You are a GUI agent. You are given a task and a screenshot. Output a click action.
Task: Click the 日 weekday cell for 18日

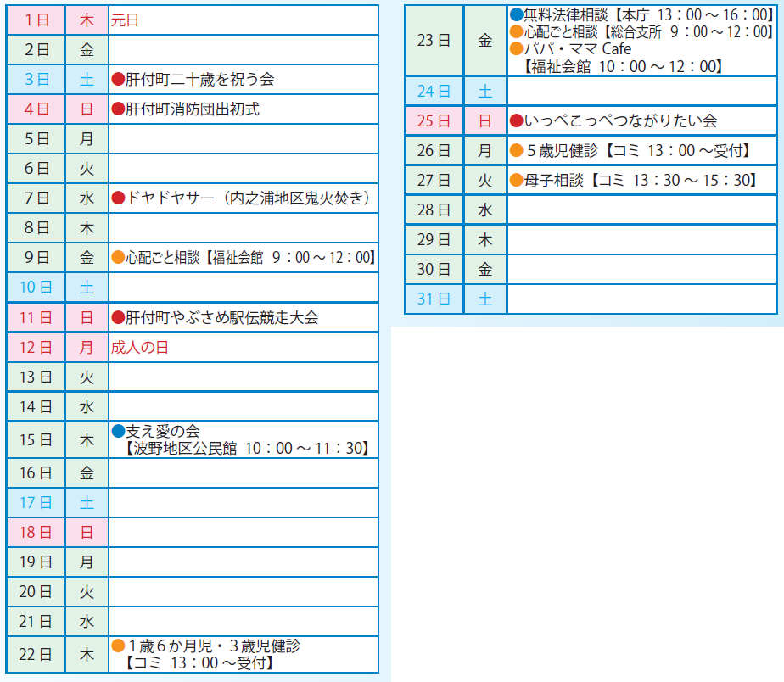[87, 533]
